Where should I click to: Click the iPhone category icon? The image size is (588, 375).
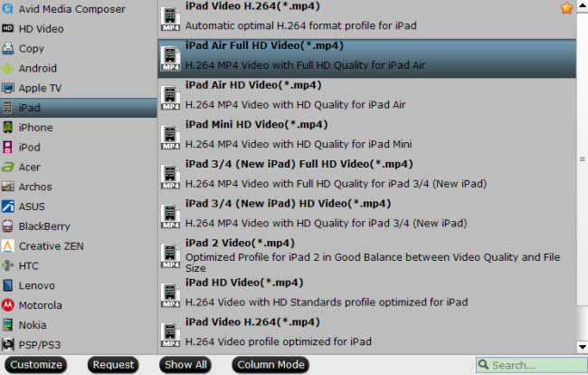[7, 128]
